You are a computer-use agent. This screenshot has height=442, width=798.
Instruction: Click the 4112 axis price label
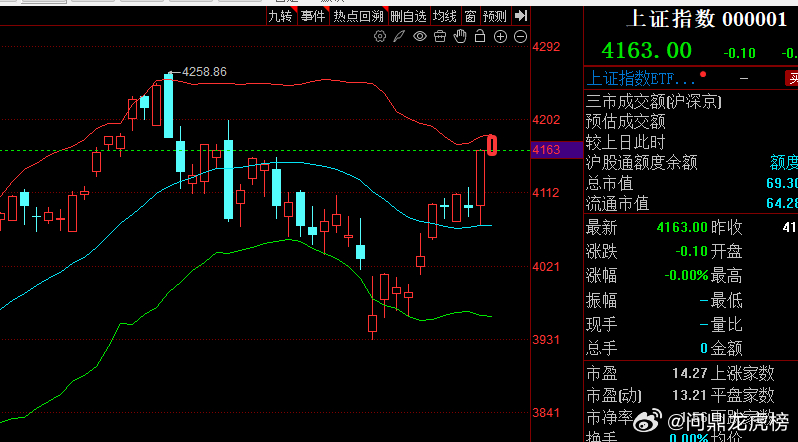(x=546, y=192)
